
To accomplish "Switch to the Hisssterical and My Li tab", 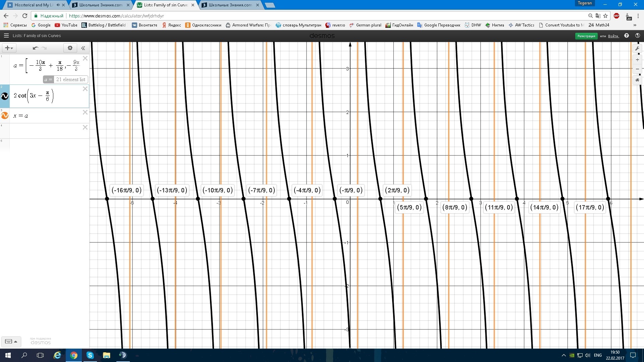I will coord(34,5).
